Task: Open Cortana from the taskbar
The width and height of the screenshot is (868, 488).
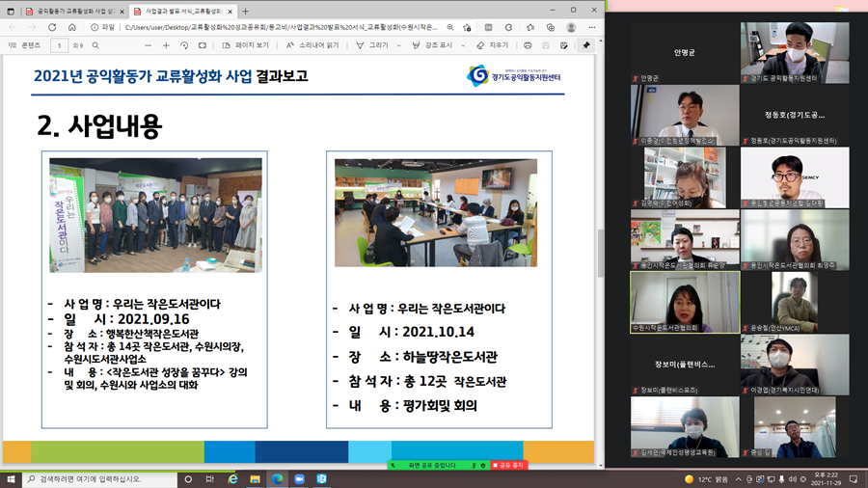Action: pyautogui.click(x=188, y=479)
